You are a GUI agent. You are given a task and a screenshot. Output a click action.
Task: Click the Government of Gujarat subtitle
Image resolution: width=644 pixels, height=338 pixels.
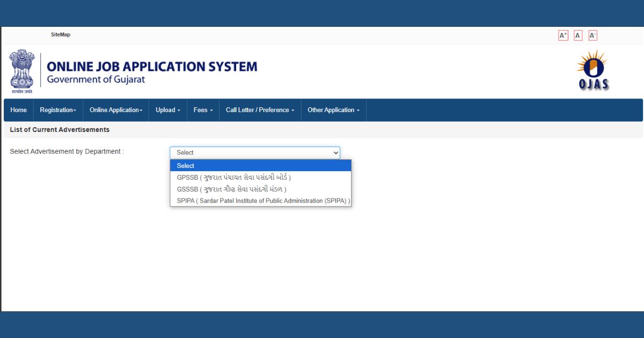(x=96, y=80)
